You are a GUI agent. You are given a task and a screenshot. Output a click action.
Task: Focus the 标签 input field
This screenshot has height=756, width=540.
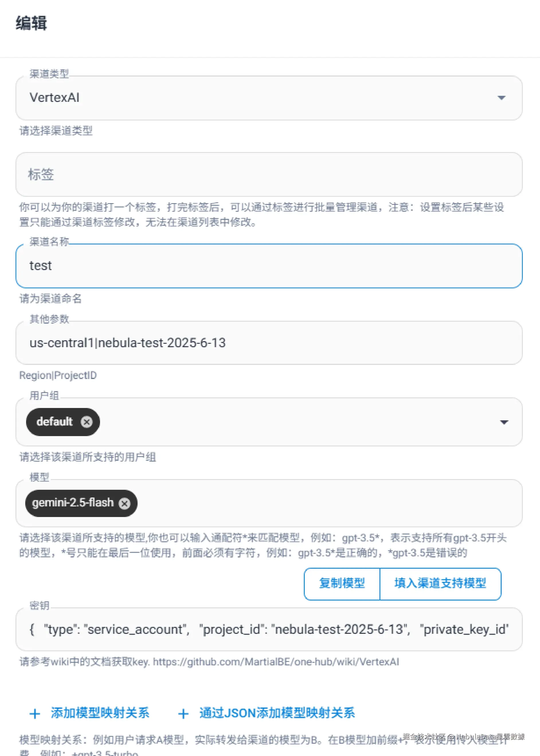tap(269, 174)
